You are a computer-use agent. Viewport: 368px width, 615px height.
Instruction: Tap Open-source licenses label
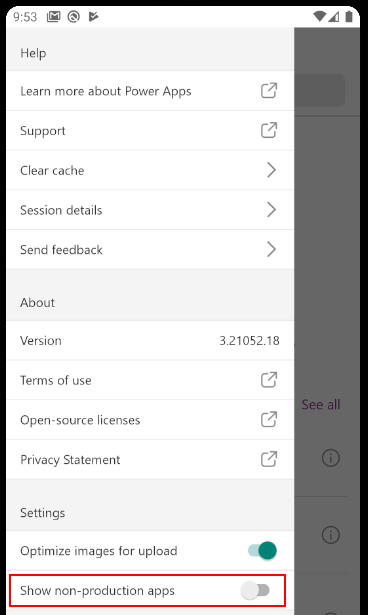(80, 420)
